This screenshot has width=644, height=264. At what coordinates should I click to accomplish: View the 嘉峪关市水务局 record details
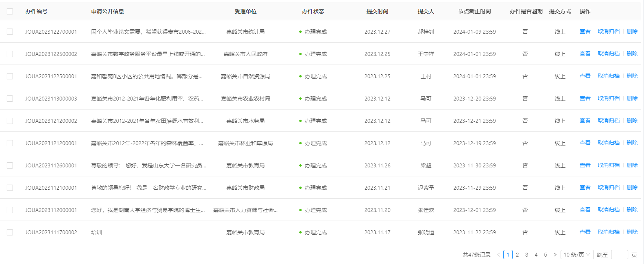point(585,120)
